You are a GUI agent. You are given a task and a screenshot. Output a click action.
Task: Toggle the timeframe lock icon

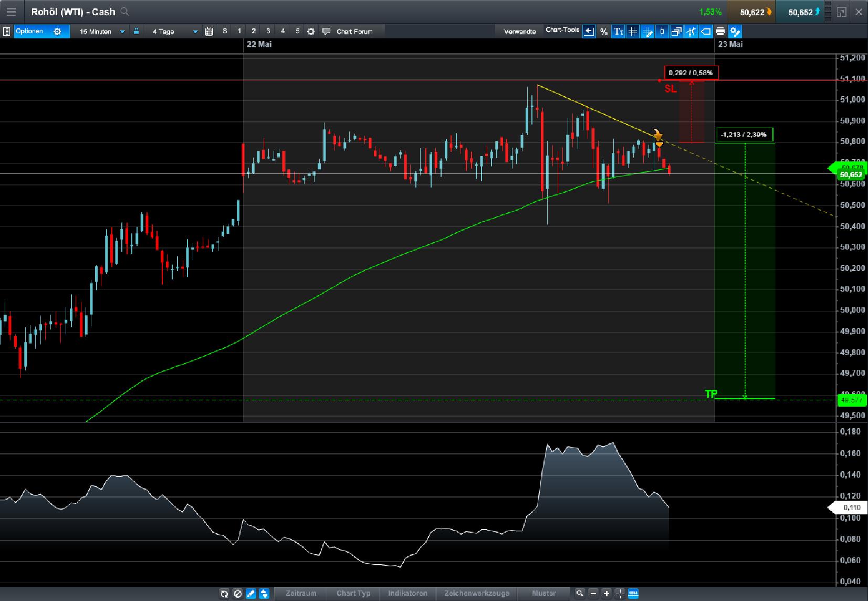click(136, 32)
